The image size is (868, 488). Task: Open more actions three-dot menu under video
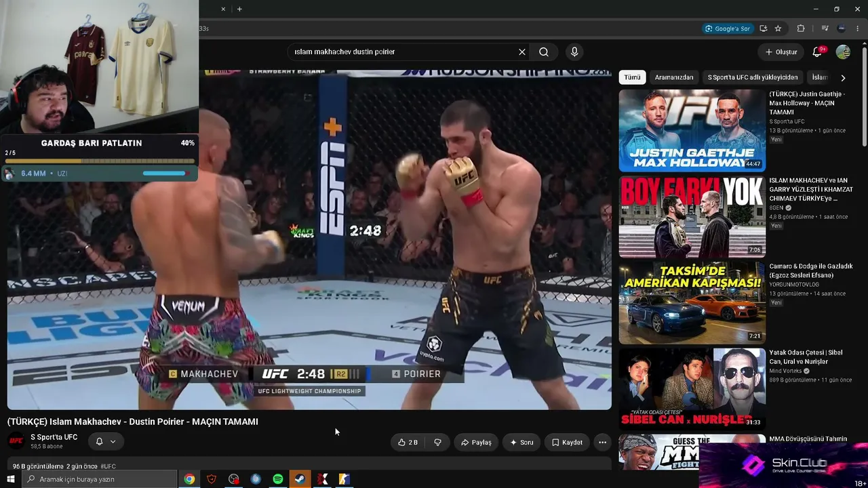(602, 443)
